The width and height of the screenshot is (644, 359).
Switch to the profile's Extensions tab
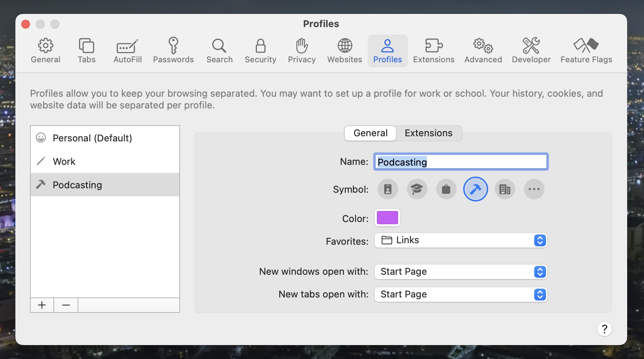coord(428,133)
